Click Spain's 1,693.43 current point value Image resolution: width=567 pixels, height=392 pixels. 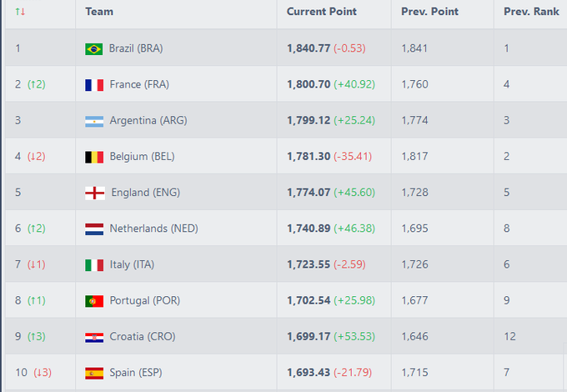309,372
